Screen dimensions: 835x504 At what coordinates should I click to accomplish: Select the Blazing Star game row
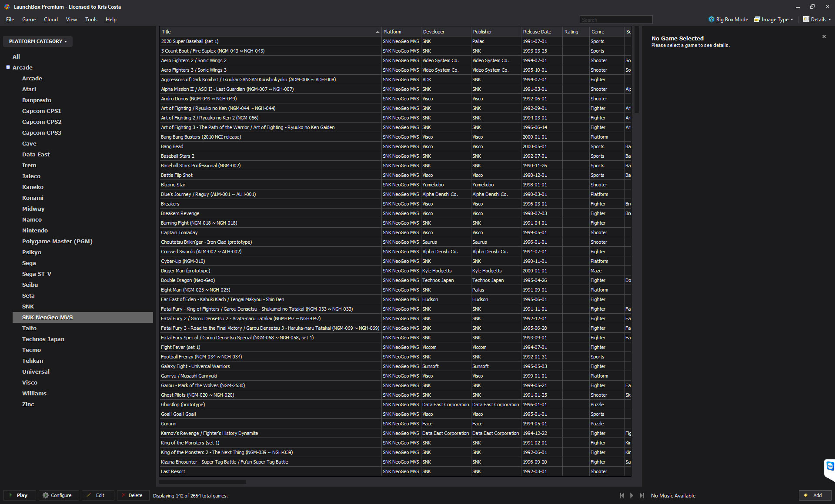tap(395, 185)
